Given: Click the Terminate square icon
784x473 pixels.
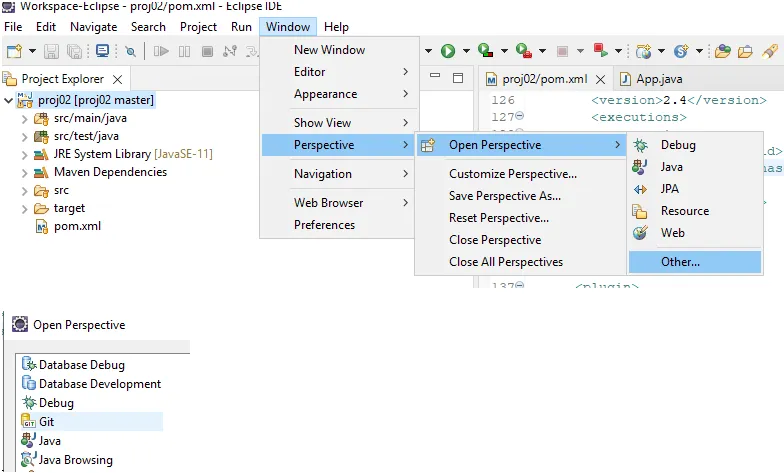Looking at the screenshot, I should (x=207, y=51).
